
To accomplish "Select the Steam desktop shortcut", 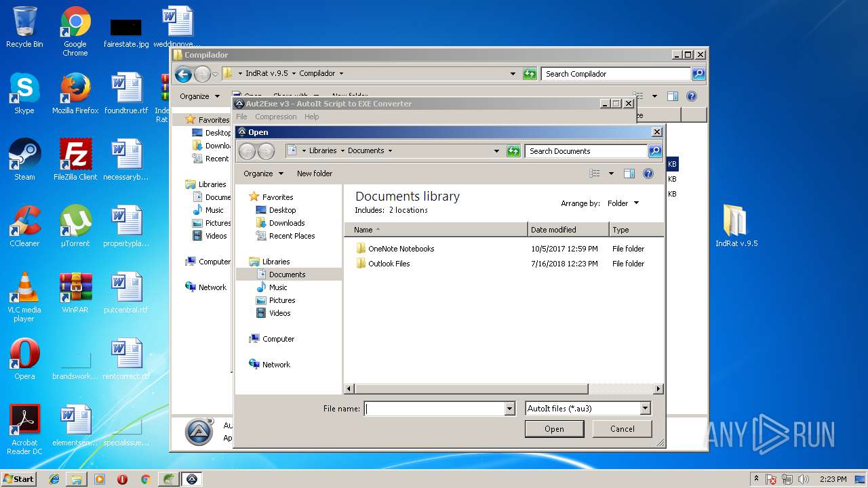I will 24,160.
